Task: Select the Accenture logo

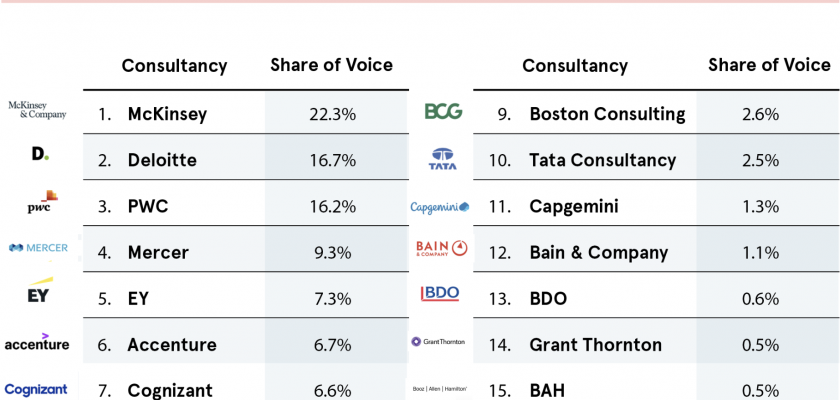Action: click(x=37, y=342)
